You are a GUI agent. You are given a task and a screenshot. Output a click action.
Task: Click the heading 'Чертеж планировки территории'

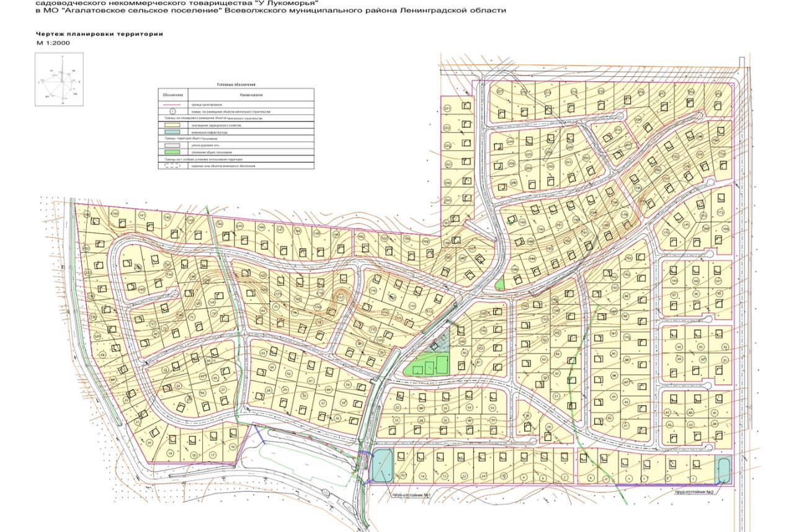tap(100, 34)
